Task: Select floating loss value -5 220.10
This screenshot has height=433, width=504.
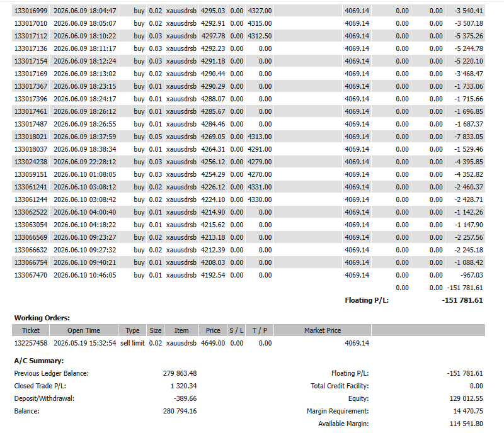Action: [468, 61]
